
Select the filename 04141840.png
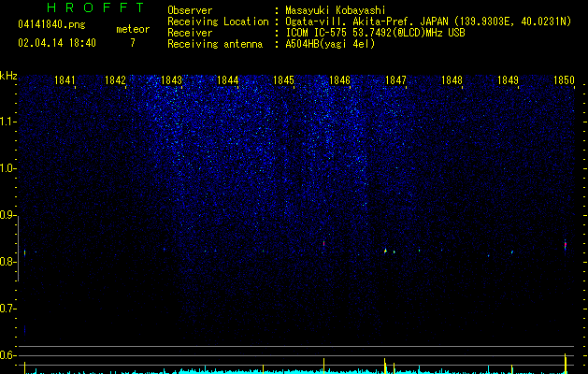[51, 24]
